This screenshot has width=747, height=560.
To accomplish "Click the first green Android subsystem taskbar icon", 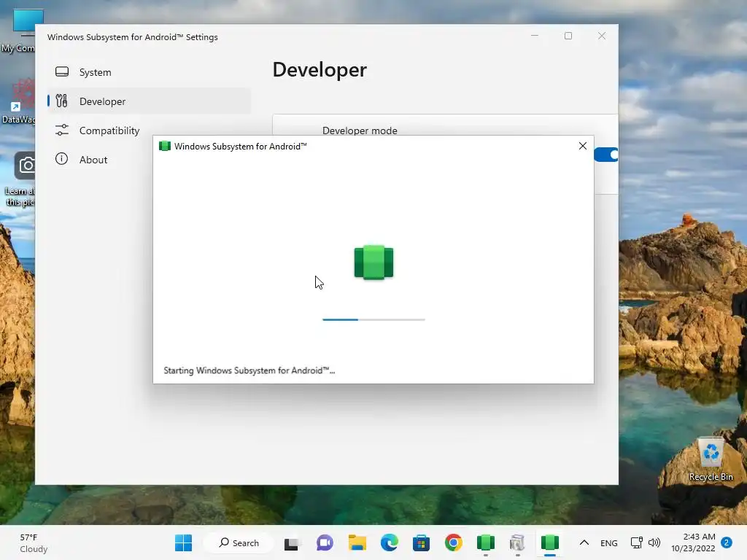I will 485,542.
